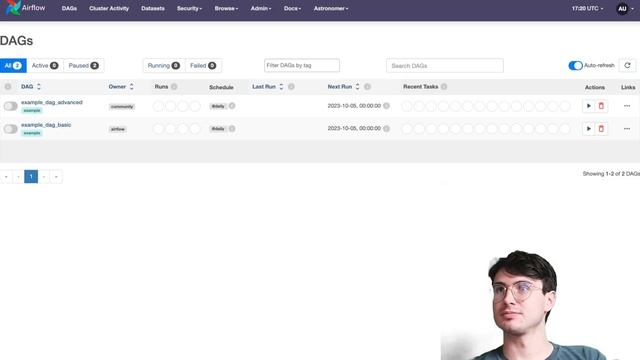Image resolution: width=640 pixels, height=360 pixels.
Task: Focus the Filter DAGs by tag field
Action: pyautogui.click(x=302, y=65)
